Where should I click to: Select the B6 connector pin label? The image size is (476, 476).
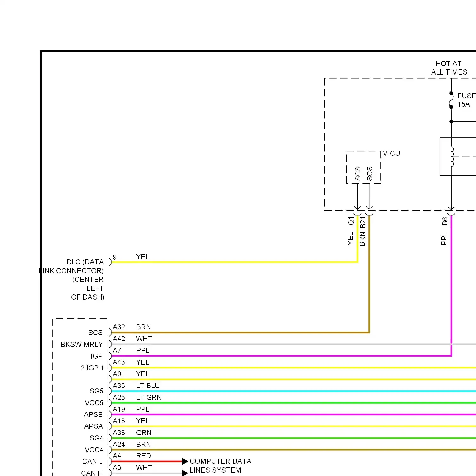(x=445, y=221)
